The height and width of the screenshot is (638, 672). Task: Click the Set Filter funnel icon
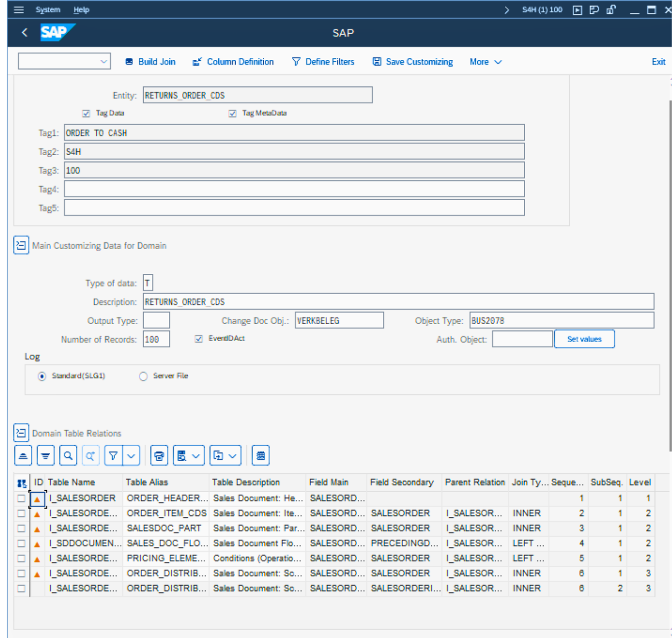click(x=113, y=456)
